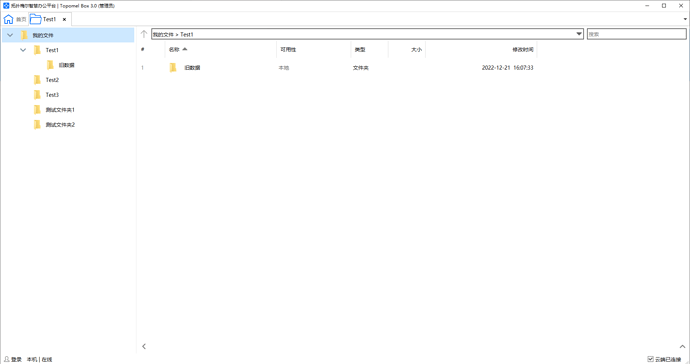Screen dimensions: 690x364
Task: Select 测试文件夹2 in the tree
Action: pyautogui.click(x=60, y=125)
